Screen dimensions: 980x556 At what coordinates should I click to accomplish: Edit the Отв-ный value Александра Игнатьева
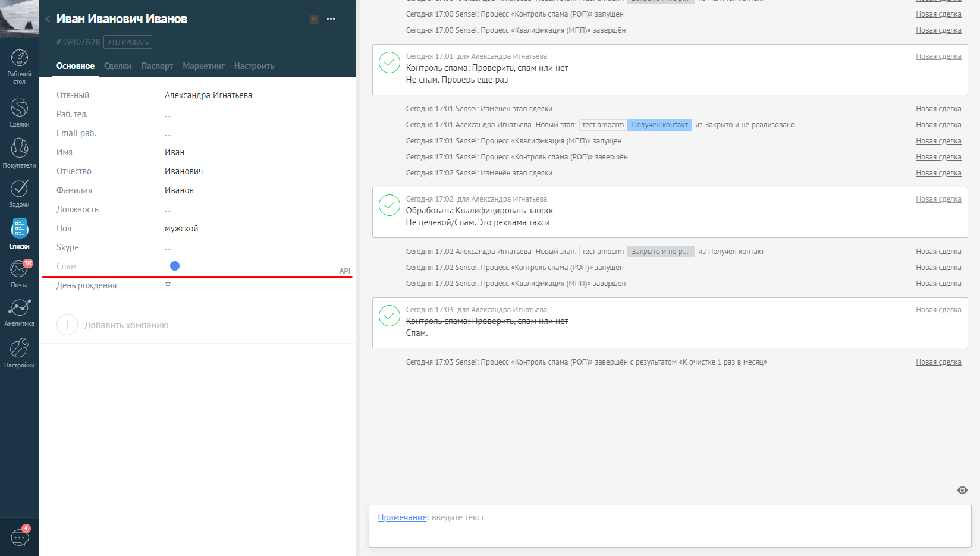click(208, 95)
